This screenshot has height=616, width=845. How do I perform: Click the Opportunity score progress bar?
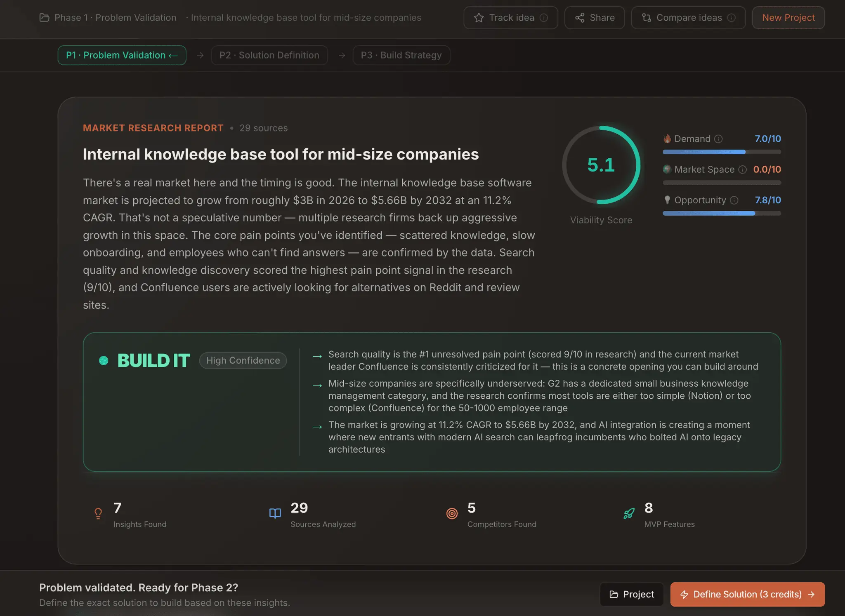[722, 213]
